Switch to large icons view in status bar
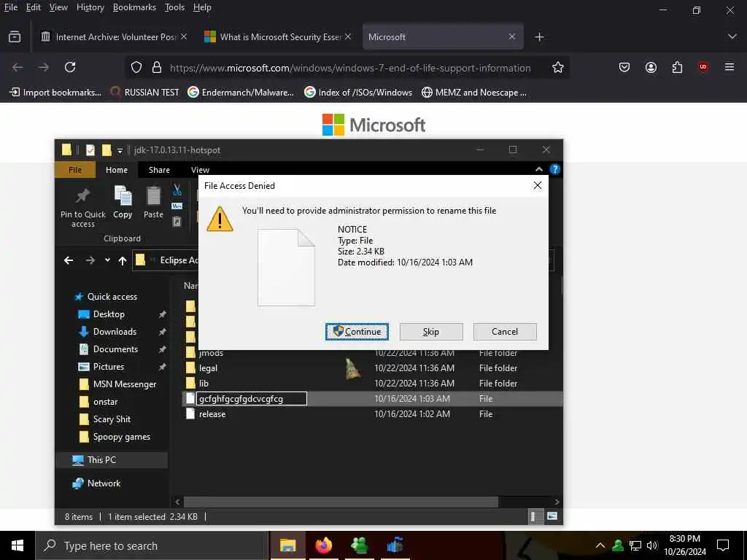The image size is (747, 560). [x=551, y=516]
